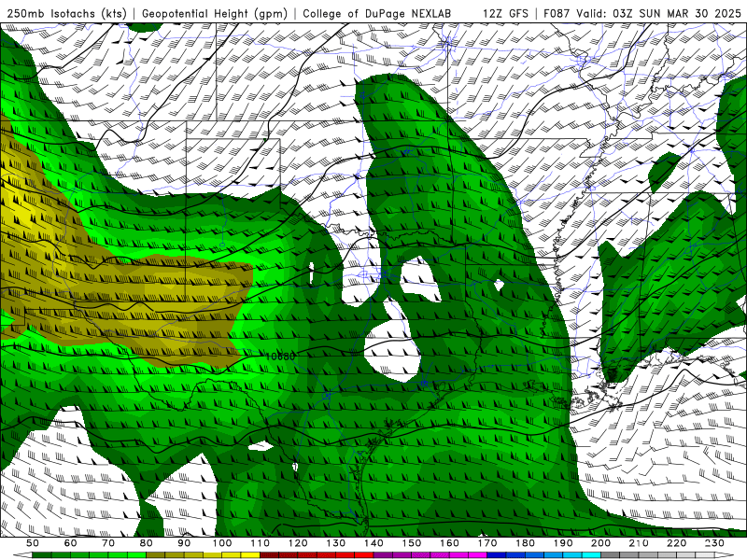Viewport: 747px width, 560px height.
Task: Click the '210' value on the color scale
Action: [639, 543]
